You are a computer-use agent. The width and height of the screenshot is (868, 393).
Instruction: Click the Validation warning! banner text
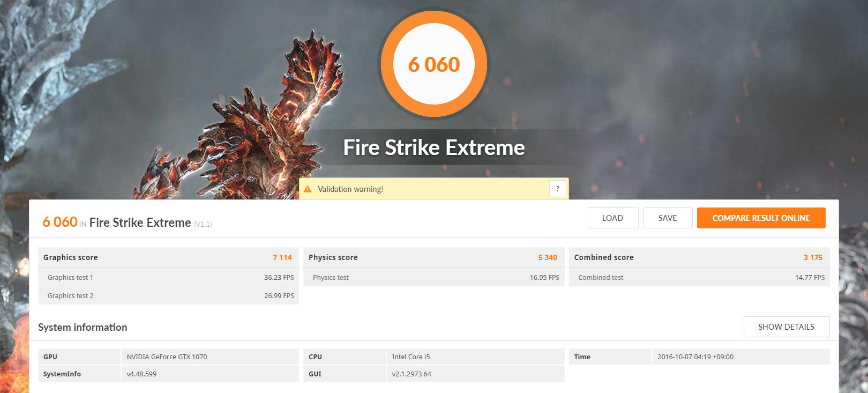(350, 189)
